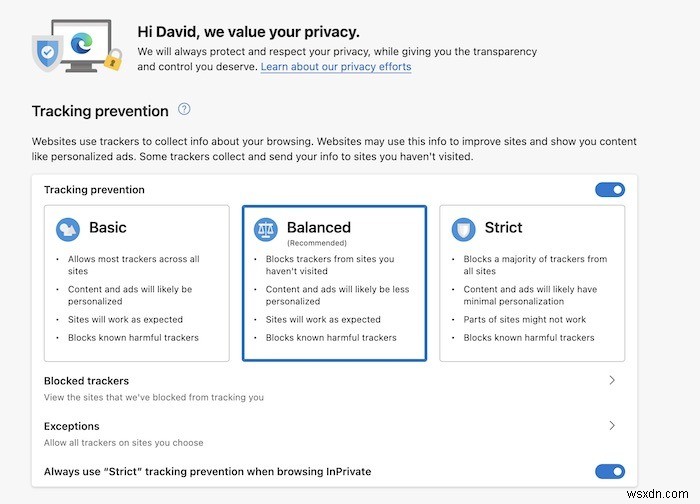The image size is (700, 504).
Task: Open Exceptions using its right chevron
Action: click(x=612, y=425)
